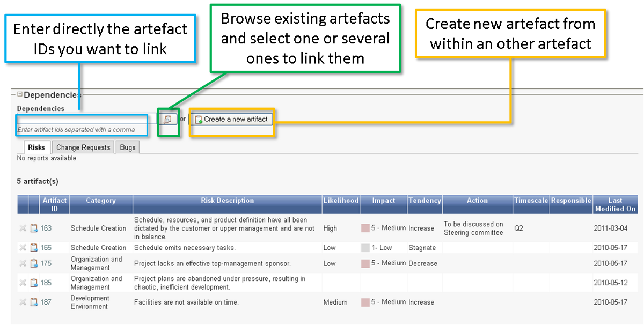Image resolution: width=644 pixels, height=325 pixels.
Task: Switch to the Change Requests tab
Action: (83, 147)
